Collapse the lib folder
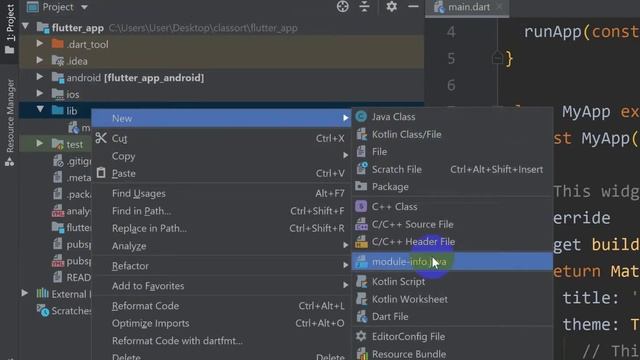The width and height of the screenshot is (640, 360). 40,110
